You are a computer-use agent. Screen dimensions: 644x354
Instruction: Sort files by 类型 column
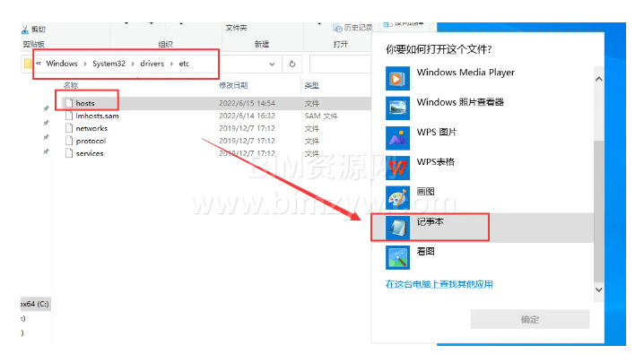point(312,85)
